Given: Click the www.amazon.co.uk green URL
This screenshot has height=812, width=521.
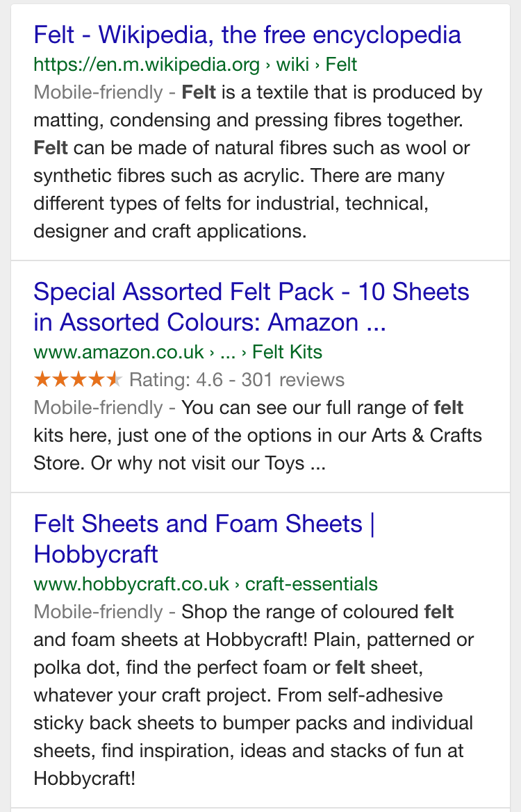Looking at the screenshot, I should (x=118, y=351).
